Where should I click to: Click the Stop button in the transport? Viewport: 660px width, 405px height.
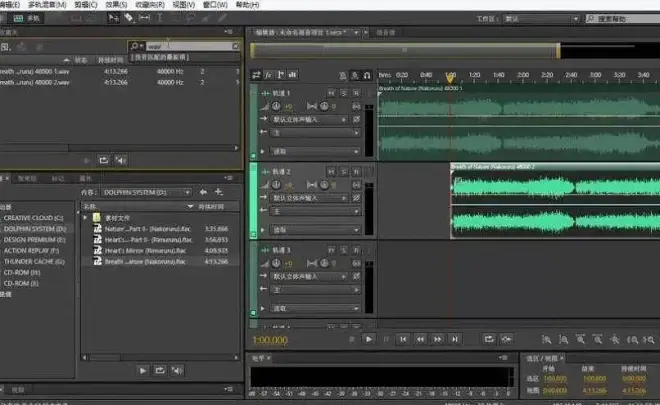click(x=352, y=339)
